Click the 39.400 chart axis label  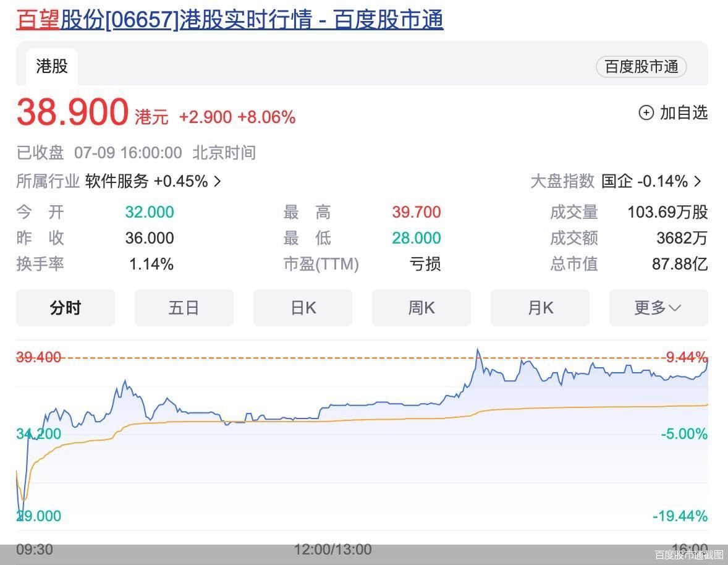coord(38,357)
